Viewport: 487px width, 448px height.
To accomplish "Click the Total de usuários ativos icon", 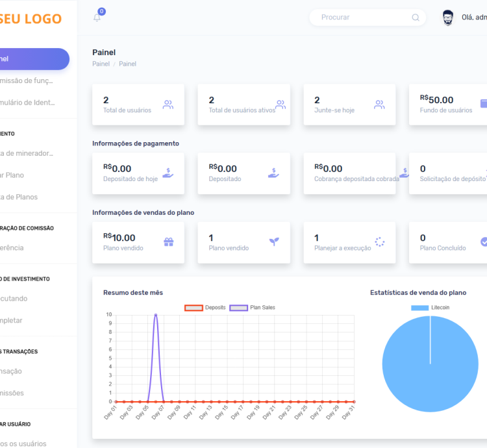I will click(x=281, y=105).
